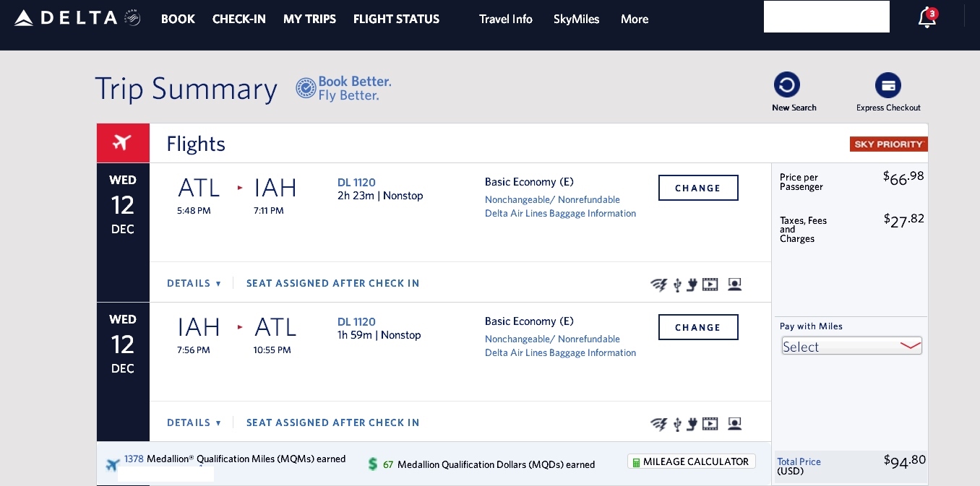Open the MY TRIPS menu
Screen dimensions: 980x486
tap(309, 19)
